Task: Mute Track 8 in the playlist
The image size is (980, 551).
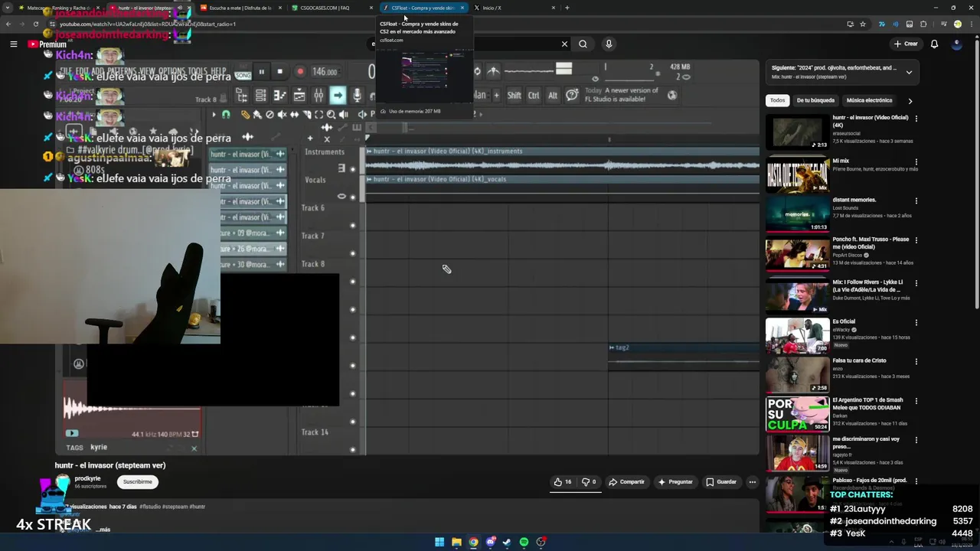Action: point(353,281)
